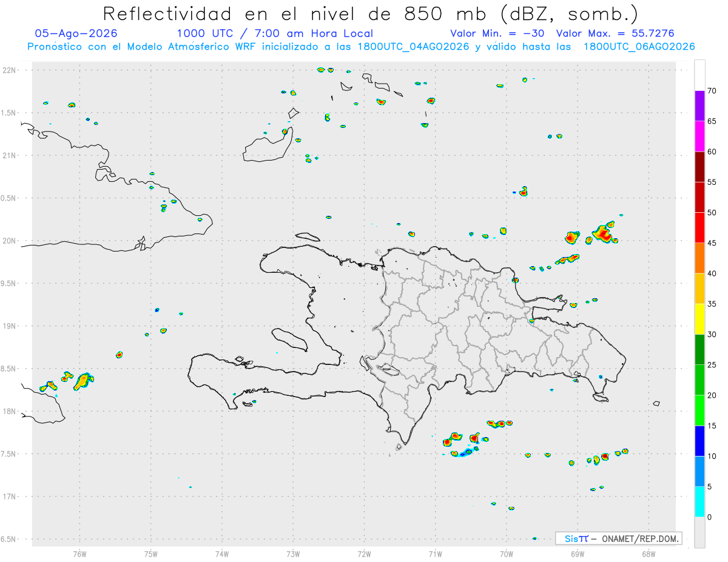Click the purple 65–70 dBZ color band
Screen dimensions: 728x562
point(699,106)
